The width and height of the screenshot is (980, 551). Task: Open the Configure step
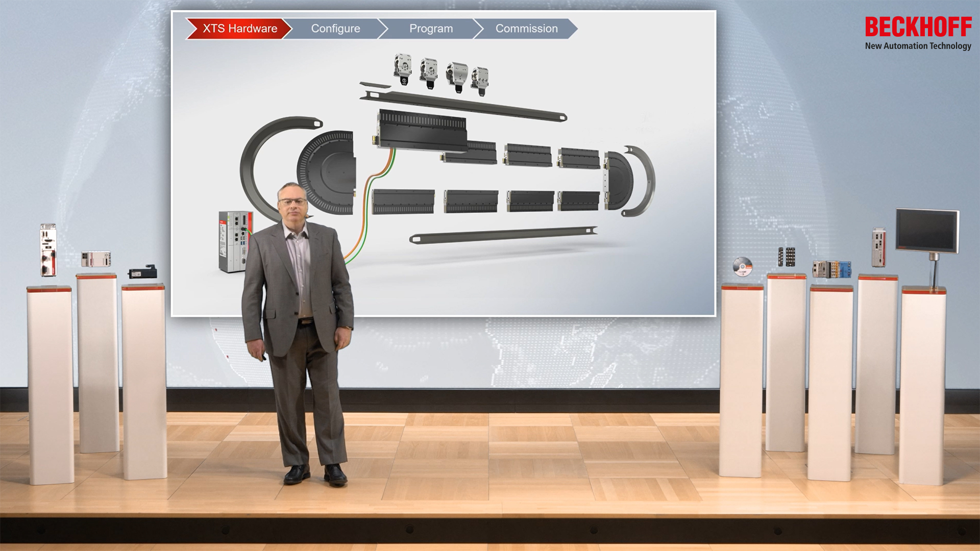tap(335, 29)
